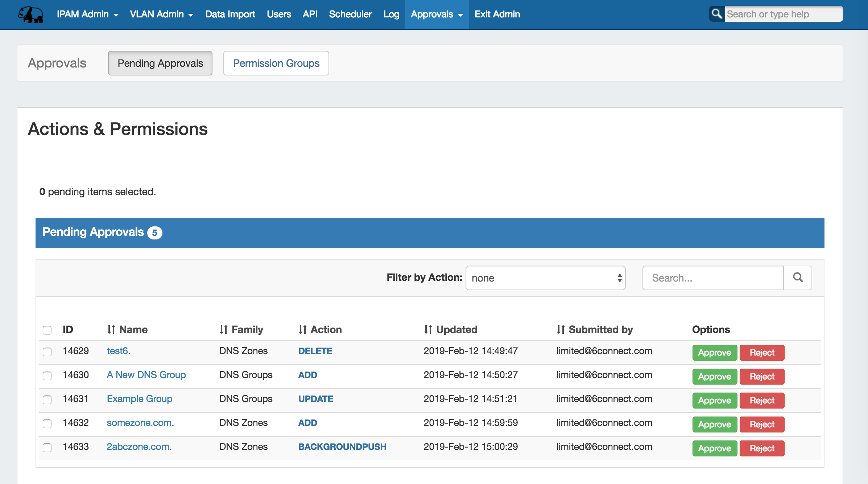The height and width of the screenshot is (484, 868).
Task: Expand the IPAM Admin menu
Action: [87, 14]
